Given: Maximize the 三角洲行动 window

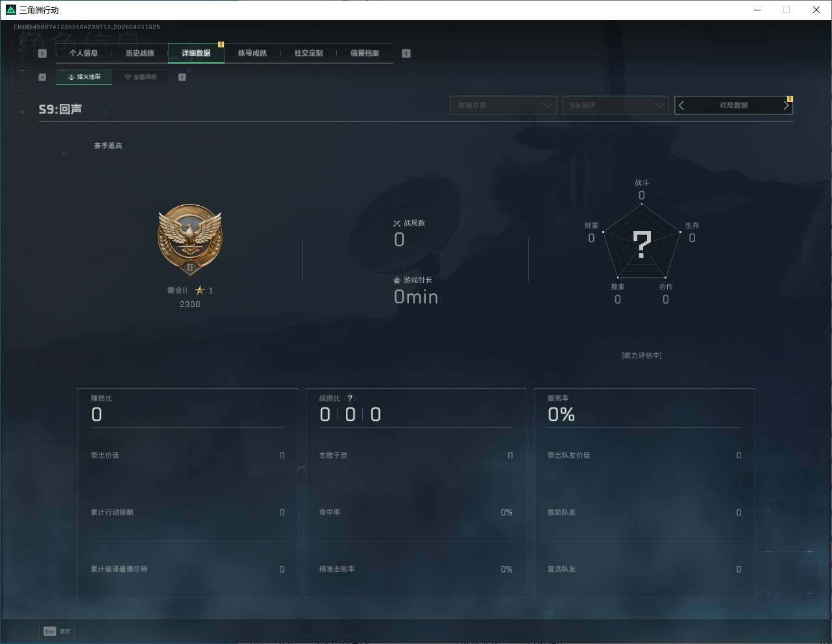Looking at the screenshot, I should click(787, 10).
